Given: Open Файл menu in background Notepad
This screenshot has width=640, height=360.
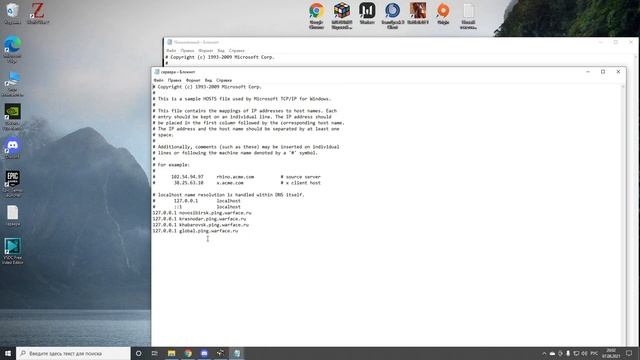Looking at the screenshot, I should coord(171,51).
